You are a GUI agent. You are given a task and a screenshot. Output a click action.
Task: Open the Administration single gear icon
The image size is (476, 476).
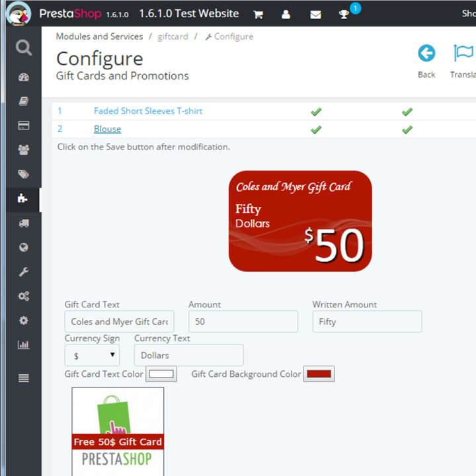point(24,321)
